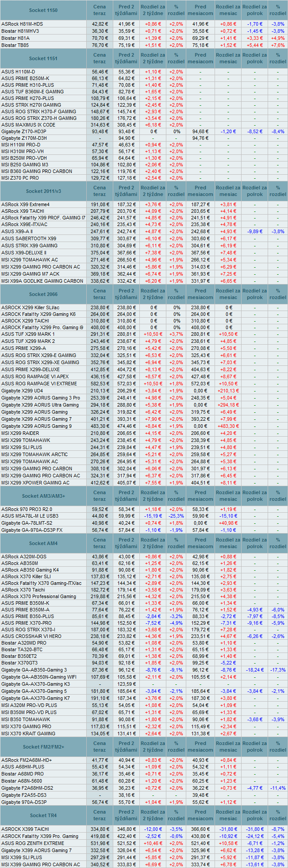Select ASRock FM2A68M-HD+ row name
This screenshot has width=288, height=868.
(x=27, y=760)
